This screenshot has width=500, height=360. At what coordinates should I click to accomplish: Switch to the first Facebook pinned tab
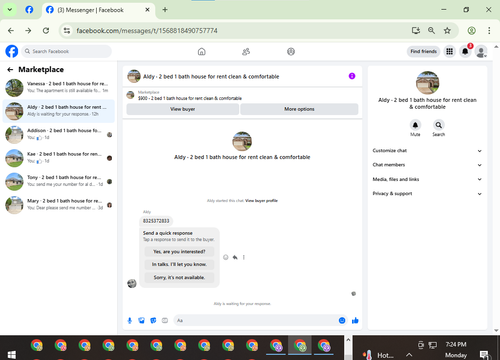[x=29, y=10]
